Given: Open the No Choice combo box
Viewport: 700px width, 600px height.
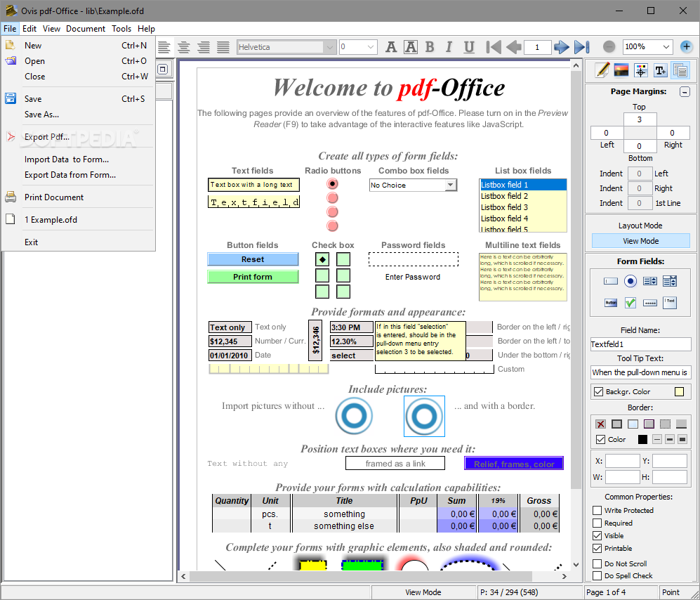Looking at the screenshot, I should coord(451,185).
